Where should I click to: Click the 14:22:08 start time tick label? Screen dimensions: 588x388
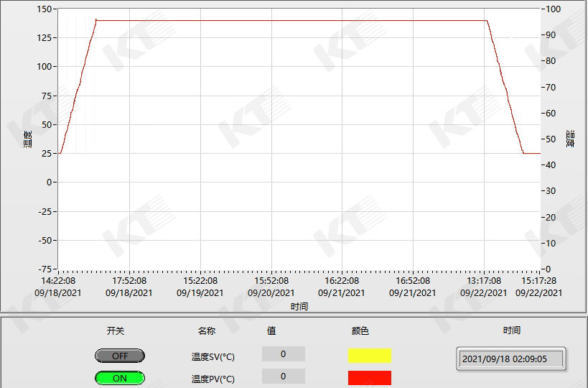pos(58,281)
